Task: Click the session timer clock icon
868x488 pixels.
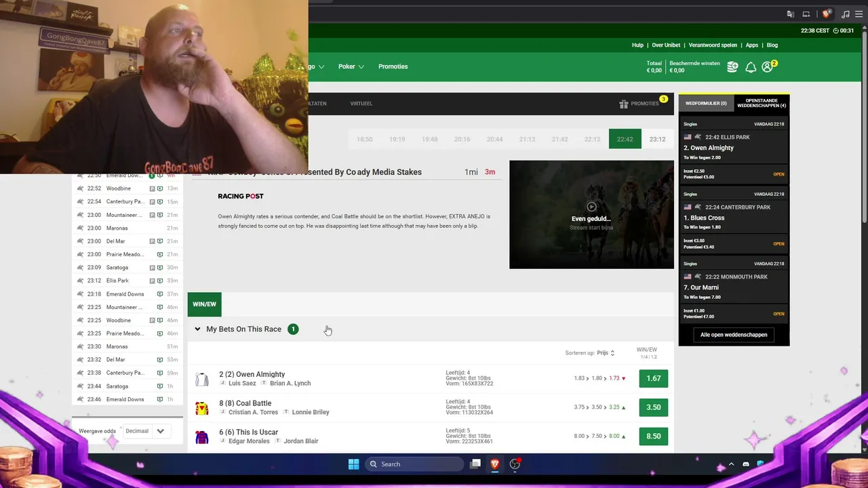Action: tap(835, 30)
